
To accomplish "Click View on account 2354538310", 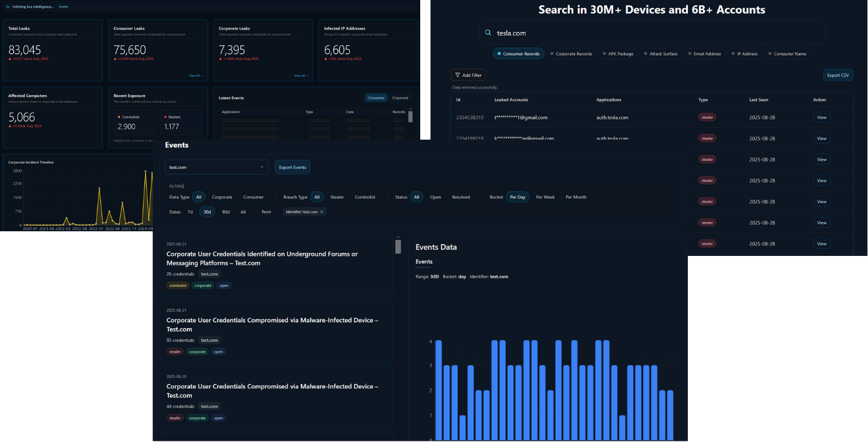I will [x=822, y=117].
